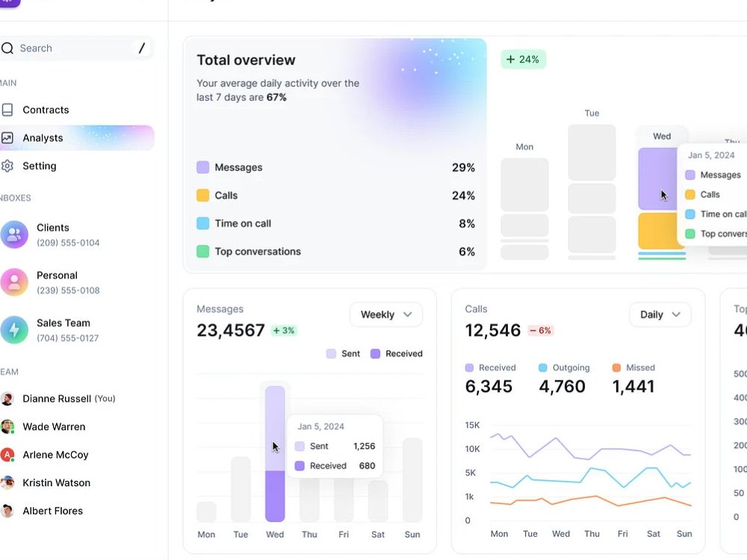Screen dimensions: 747x560
Task: Click Dianne Russell's avatar
Action: click(7, 399)
